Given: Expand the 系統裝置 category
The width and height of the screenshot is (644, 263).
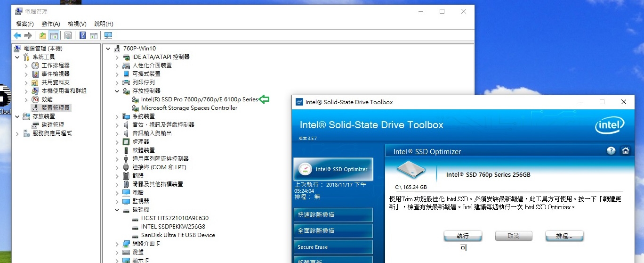Looking at the screenshot, I should (117, 116).
